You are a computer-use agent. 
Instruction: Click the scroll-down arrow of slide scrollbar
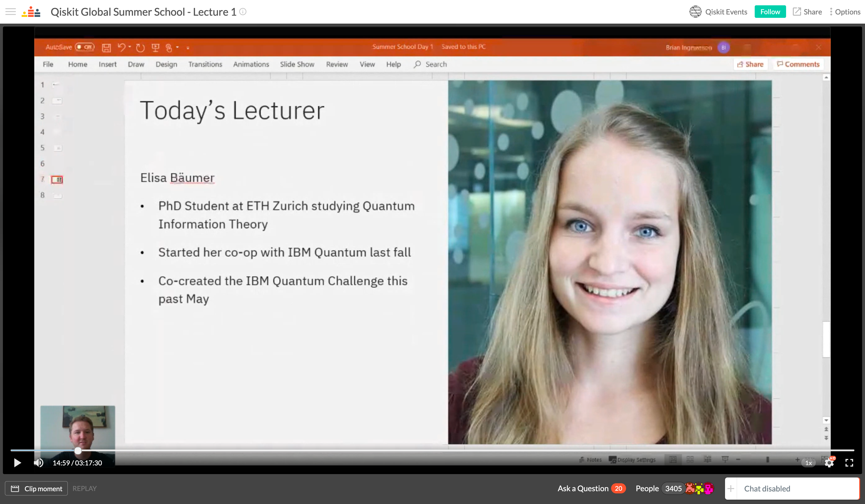coord(826,420)
